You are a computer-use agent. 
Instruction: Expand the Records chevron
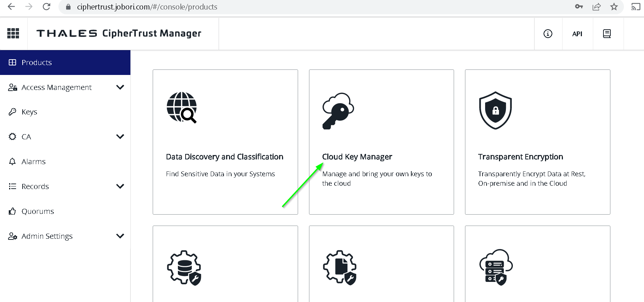120,186
